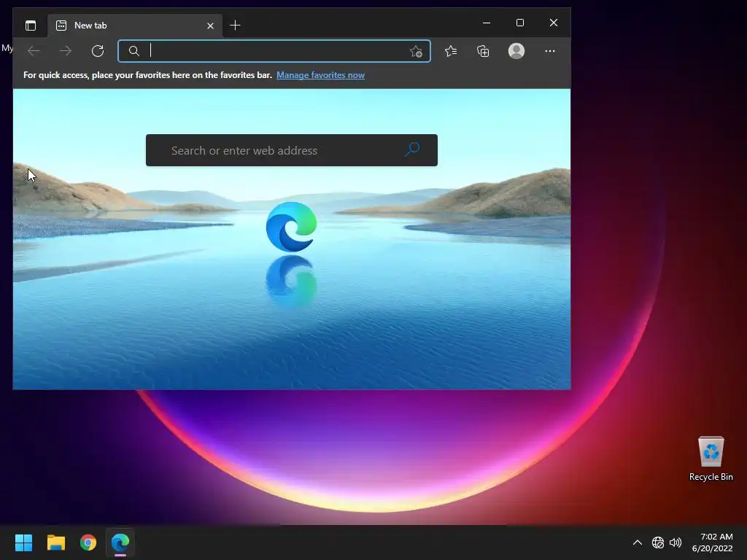Click Manage favorites now link
Viewport: 747px width, 560px height.
(x=320, y=75)
